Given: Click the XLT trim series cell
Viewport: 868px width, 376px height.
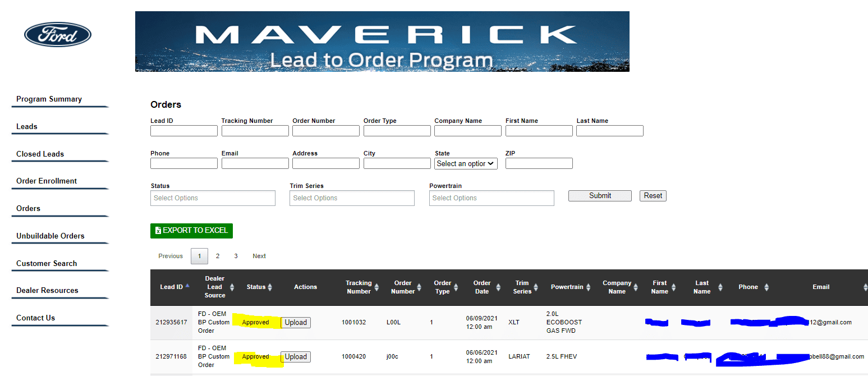Looking at the screenshot, I should point(514,323).
